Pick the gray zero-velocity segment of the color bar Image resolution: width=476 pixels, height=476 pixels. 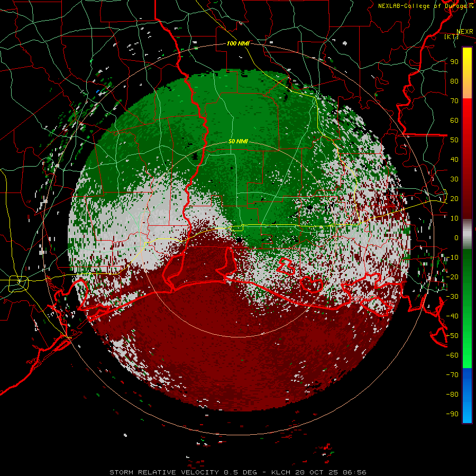pos(467,234)
